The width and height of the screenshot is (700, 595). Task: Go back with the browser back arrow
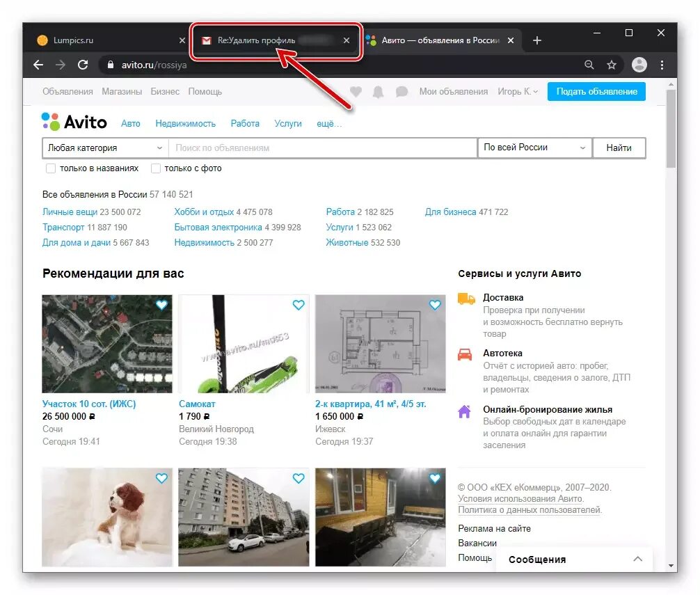(38, 65)
